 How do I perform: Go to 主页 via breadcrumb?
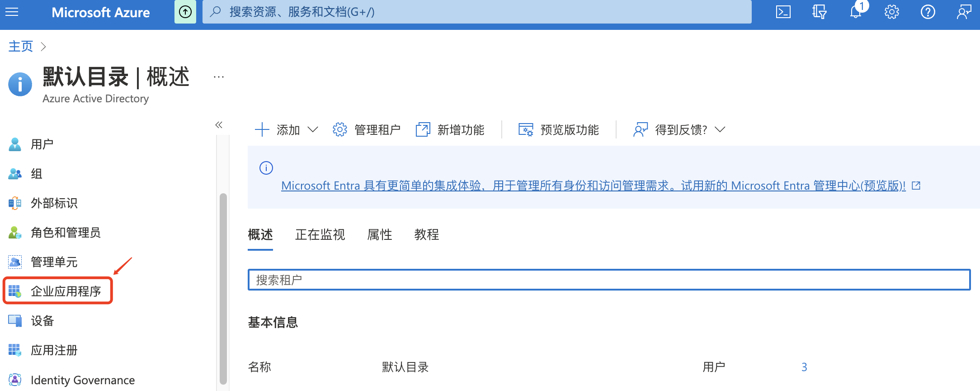pyautogui.click(x=21, y=47)
